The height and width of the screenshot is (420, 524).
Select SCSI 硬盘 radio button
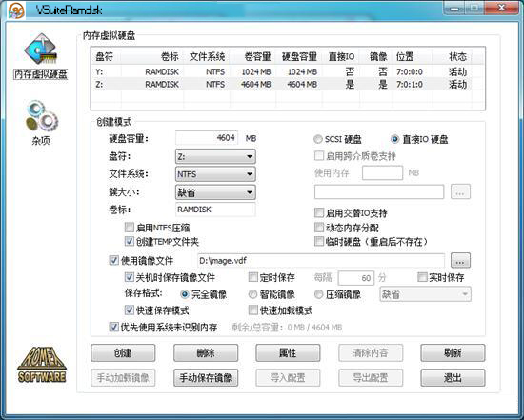(x=318, y=139)
